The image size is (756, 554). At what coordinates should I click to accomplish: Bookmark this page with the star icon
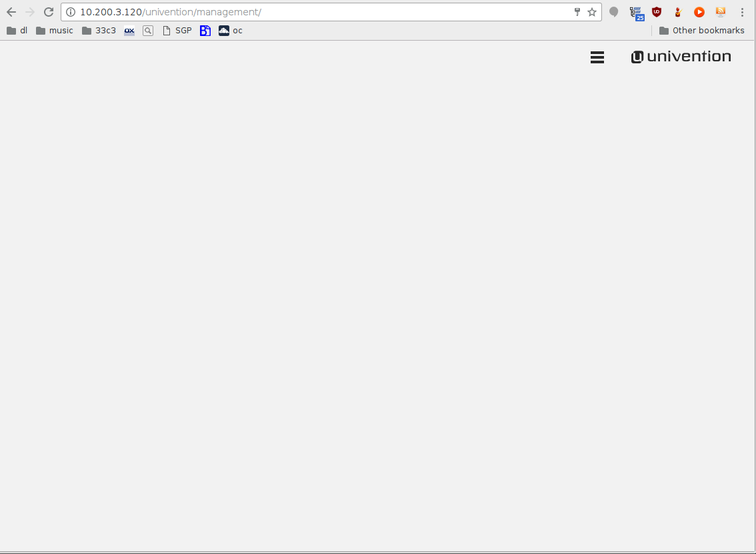[591, 12]
